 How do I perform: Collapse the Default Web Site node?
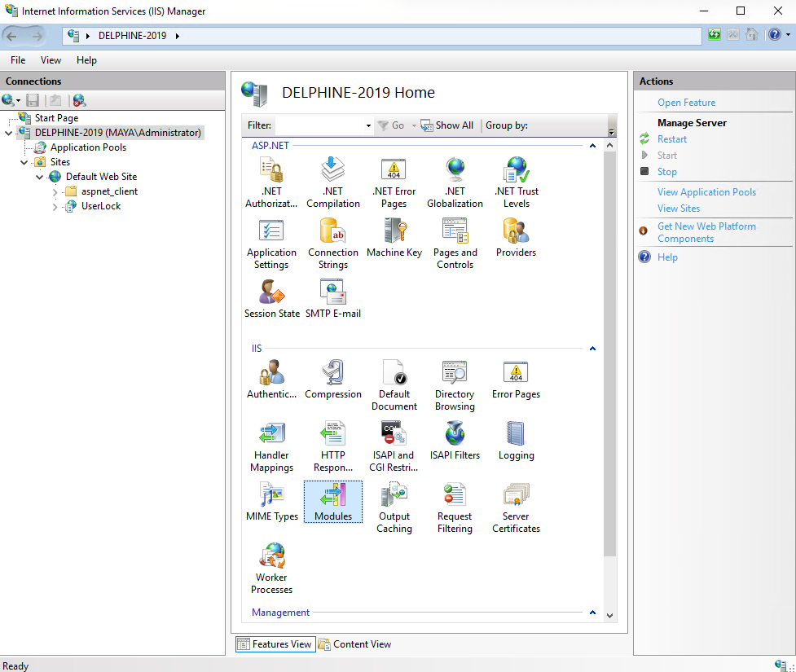40,177
